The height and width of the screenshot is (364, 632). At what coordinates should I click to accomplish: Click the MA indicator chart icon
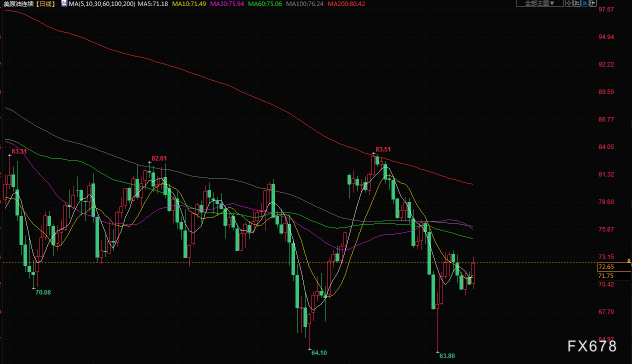point(64,3)
